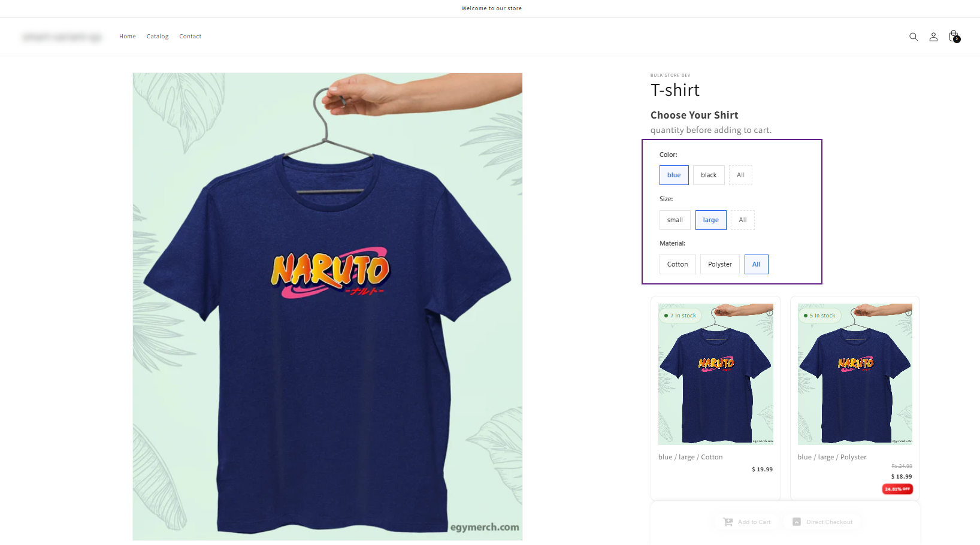Image resolution: width=980 pixels, height=545 pixels.
Task: Go to the Home menu link
Action: [128, 37]
